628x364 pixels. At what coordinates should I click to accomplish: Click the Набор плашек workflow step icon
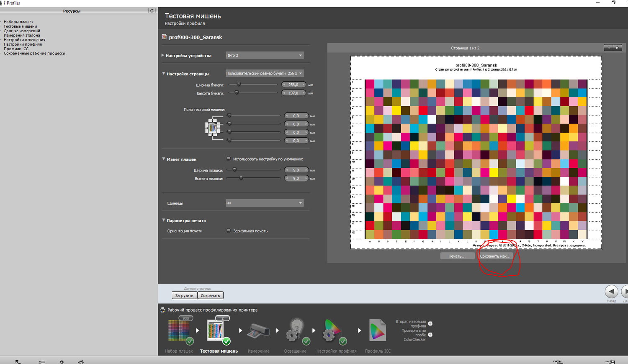(x=179, y=331)
